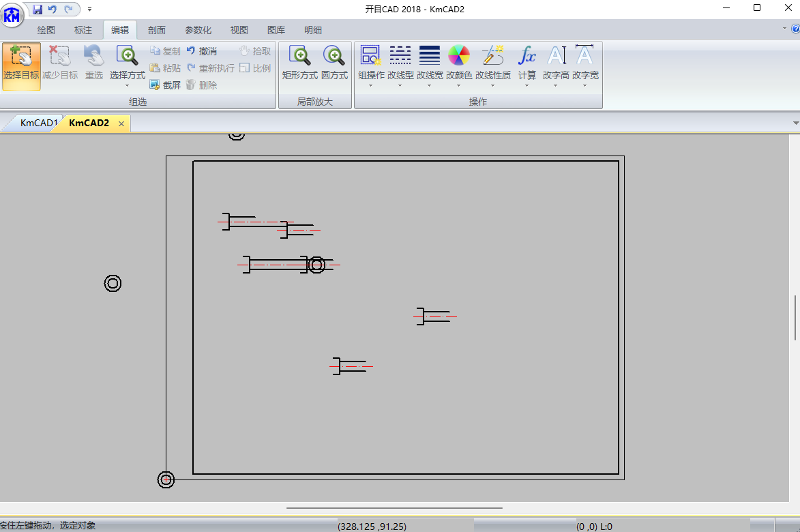The height and width of the screenshot is (532, 800).
Task: Expand the 改字宽 dropdown arrow
Action: coord(584,86)
